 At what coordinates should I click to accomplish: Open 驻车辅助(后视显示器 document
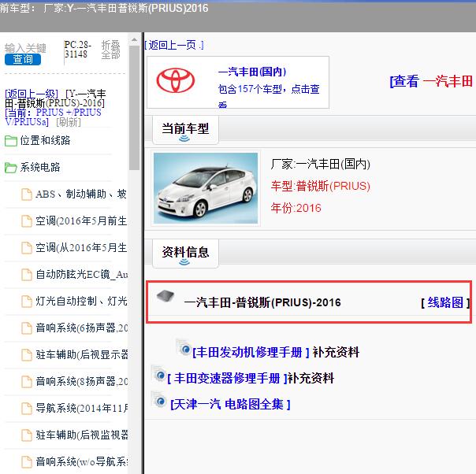pyautogui.click(x=81, y=354)
